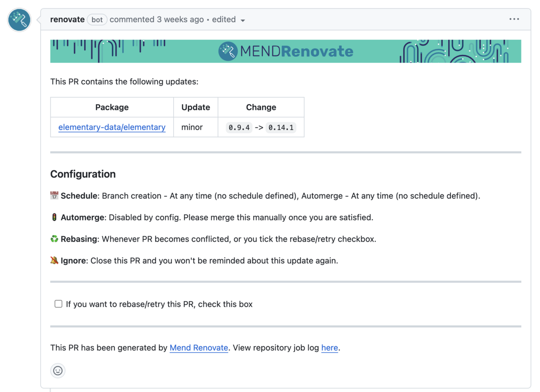Click the bold Automerge label
540x392 pixels.
pyautogui.click(x=83, y=217)
